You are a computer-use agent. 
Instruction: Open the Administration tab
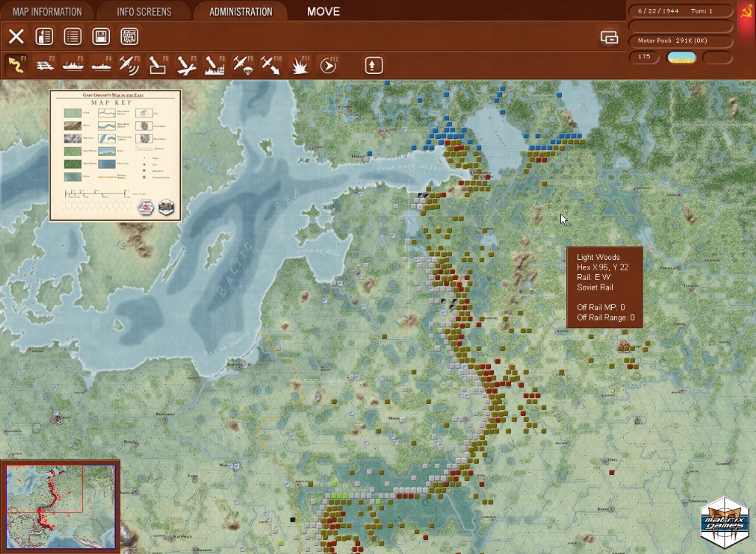click(241, 12)
